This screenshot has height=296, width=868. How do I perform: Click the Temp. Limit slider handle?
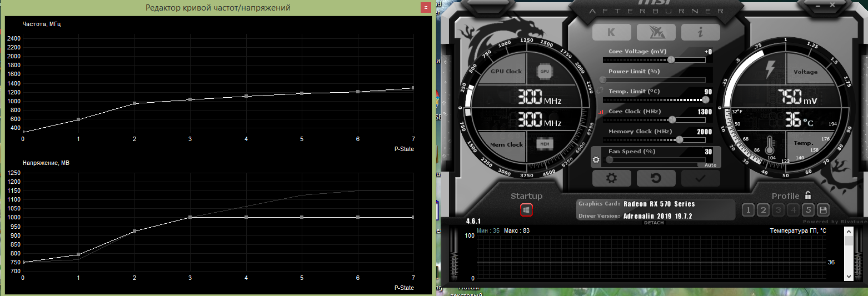point(706,99)
